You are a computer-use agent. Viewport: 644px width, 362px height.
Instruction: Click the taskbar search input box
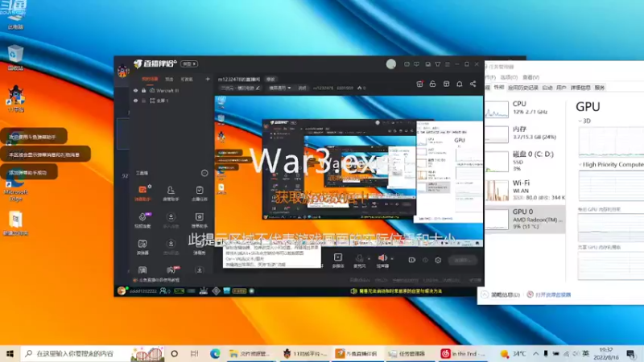coord(75,353)
